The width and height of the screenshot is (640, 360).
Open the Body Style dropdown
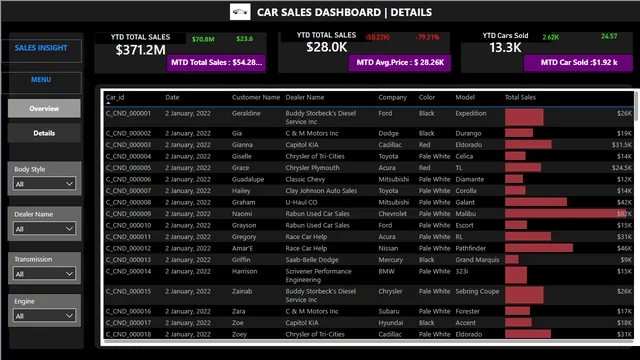click(x=44, y=184)
